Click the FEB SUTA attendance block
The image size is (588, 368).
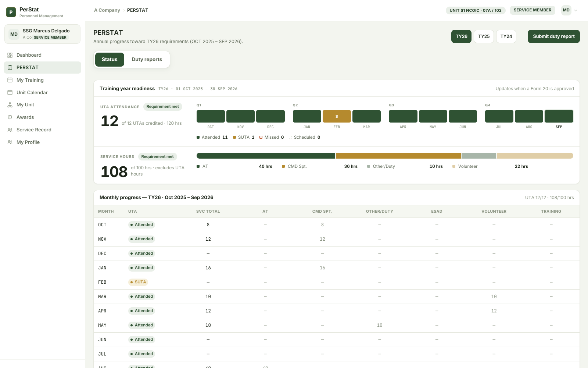click(x=337, y=116)
